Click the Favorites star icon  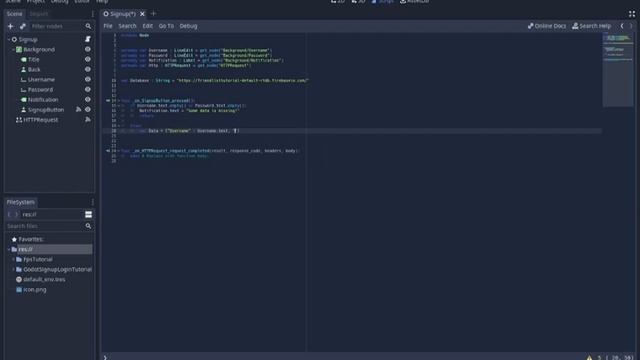pyautogui.click(x=14, y=239)
